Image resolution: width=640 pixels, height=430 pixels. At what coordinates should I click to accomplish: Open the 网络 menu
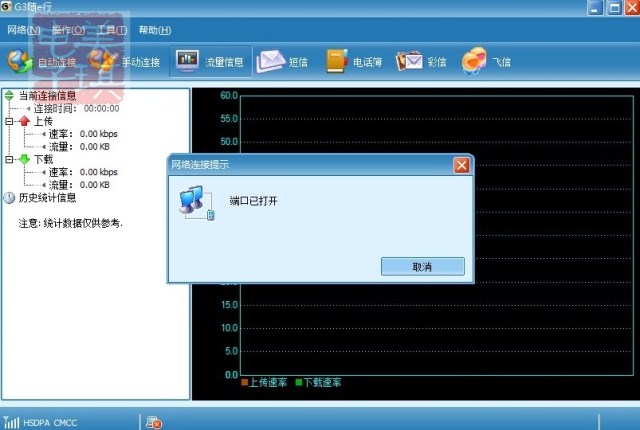click(x=23, y=30)
